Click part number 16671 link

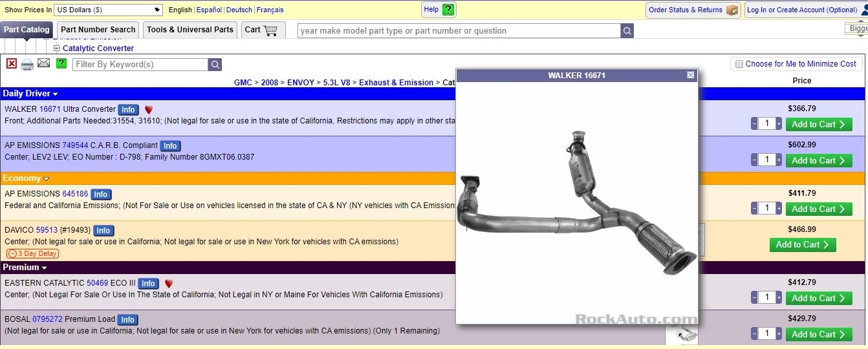pos(50,109)
